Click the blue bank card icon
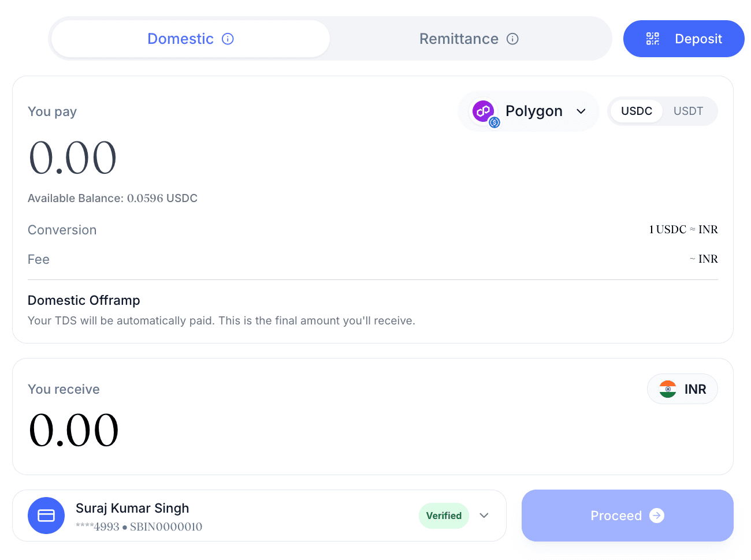Screen dimensions: 751x560 point(46,516)
